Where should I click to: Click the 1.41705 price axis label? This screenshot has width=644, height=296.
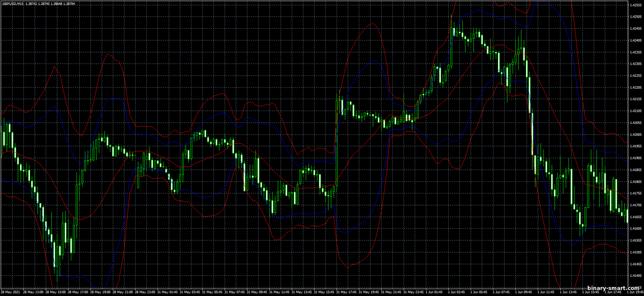[x=635, y=205]
